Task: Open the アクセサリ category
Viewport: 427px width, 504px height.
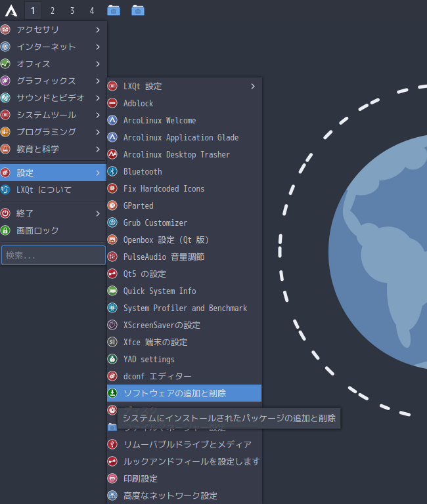Action: (x=53, y=30)
